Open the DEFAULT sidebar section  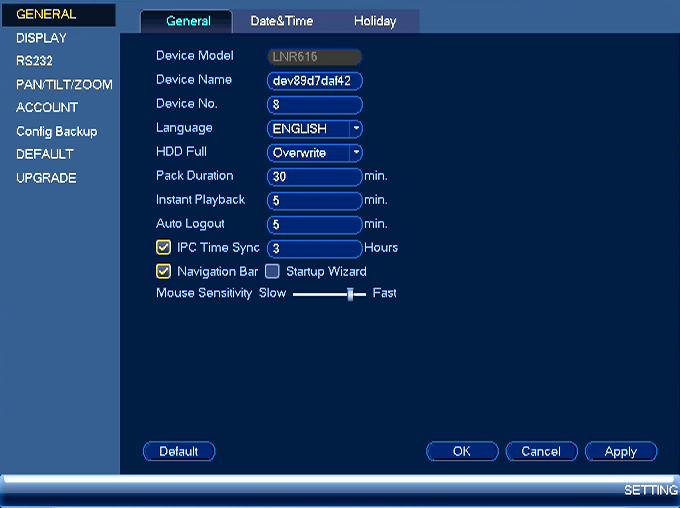pos(45,154)
